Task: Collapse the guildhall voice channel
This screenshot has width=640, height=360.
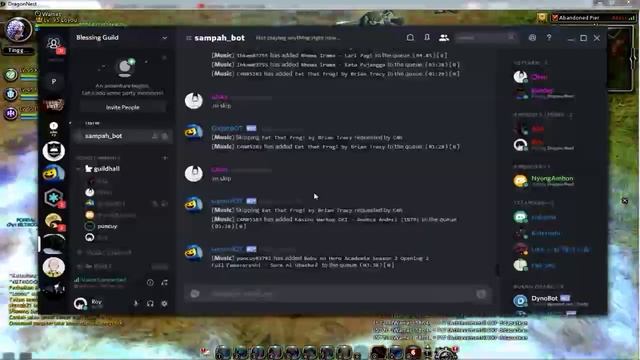Action: coord(78,169)
